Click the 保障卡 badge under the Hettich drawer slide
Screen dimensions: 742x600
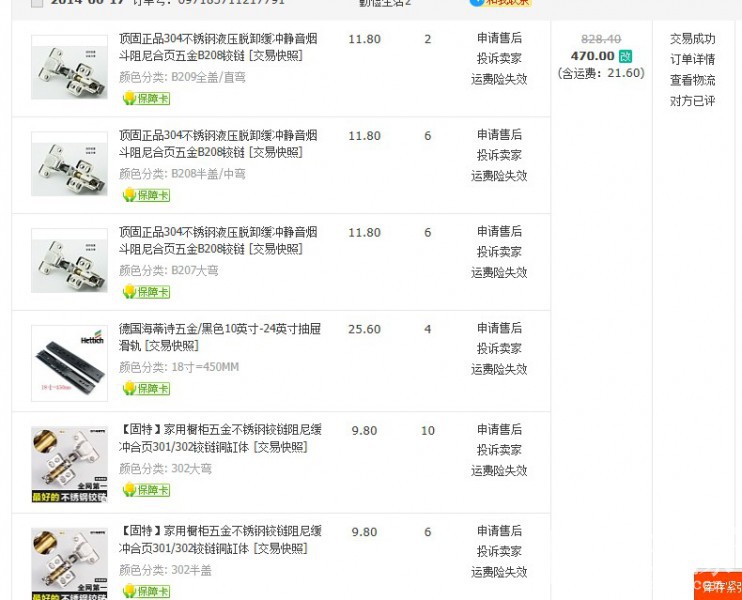[146, 388]
